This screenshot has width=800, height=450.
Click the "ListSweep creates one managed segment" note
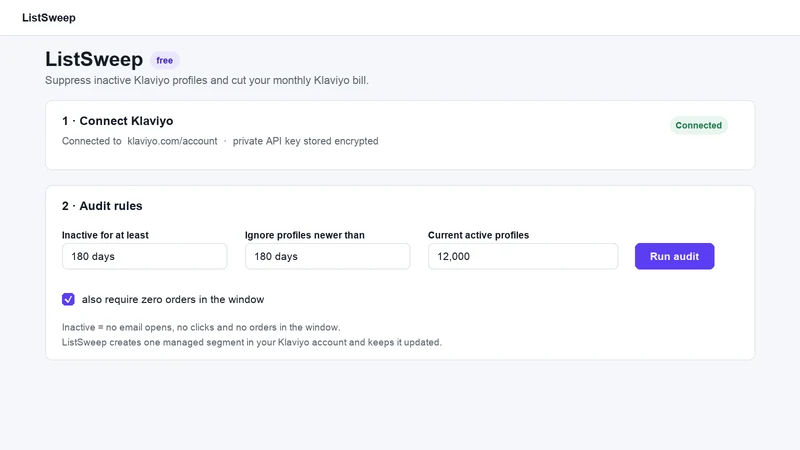252,342
